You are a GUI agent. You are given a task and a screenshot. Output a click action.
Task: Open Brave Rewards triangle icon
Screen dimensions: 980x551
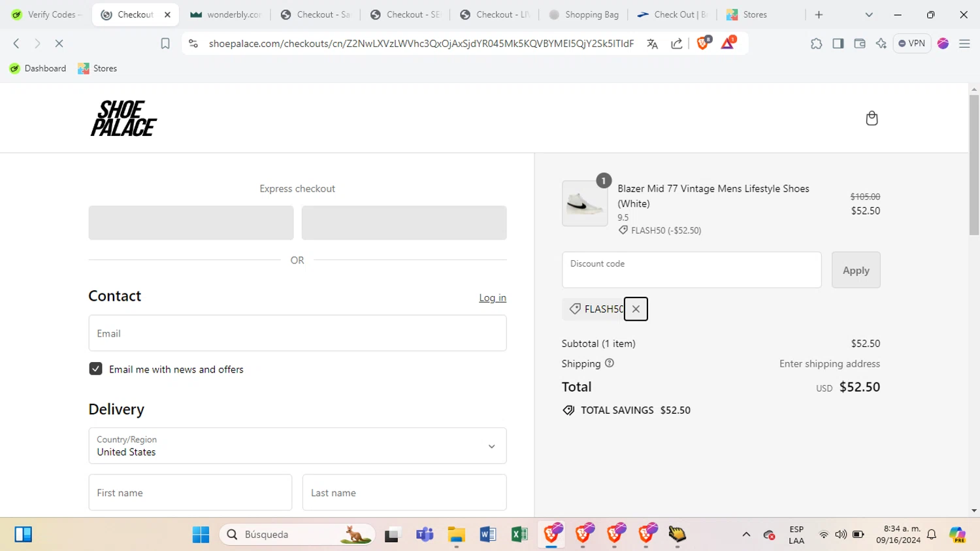728,43
